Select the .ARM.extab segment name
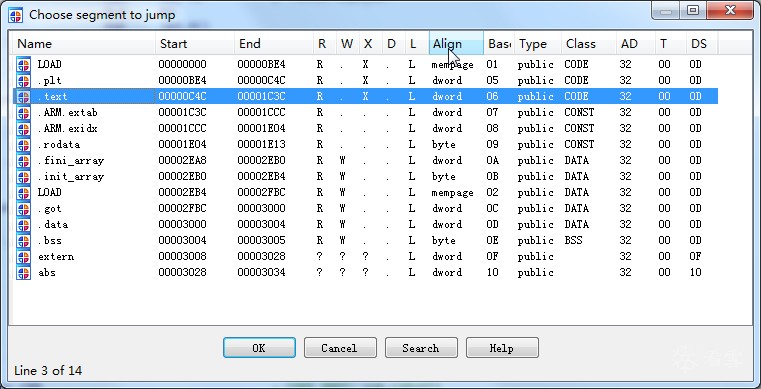 click(67, 113)
